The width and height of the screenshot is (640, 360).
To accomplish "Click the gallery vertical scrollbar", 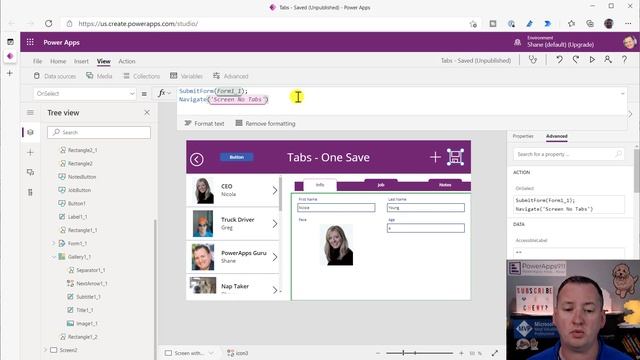I will (280, 194).
